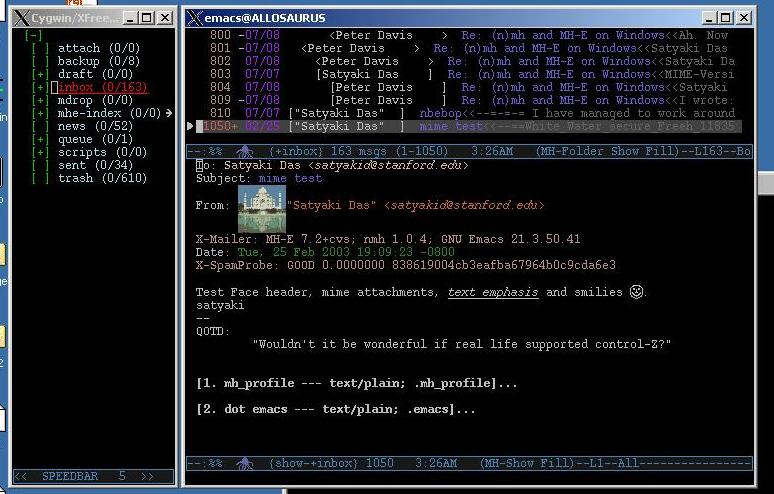Select message 804 from Peter Davis
This screenshot has width=774, height=494.
coord(469,87)
